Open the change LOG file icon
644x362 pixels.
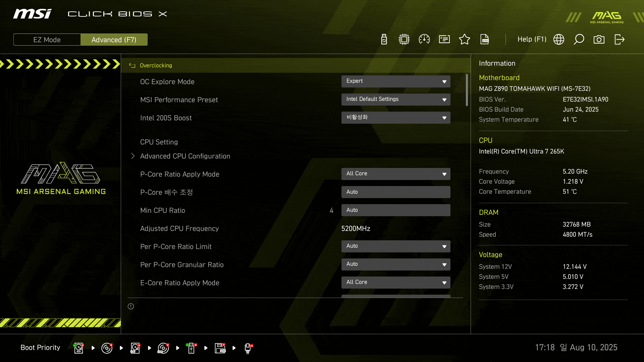(485, 40)
